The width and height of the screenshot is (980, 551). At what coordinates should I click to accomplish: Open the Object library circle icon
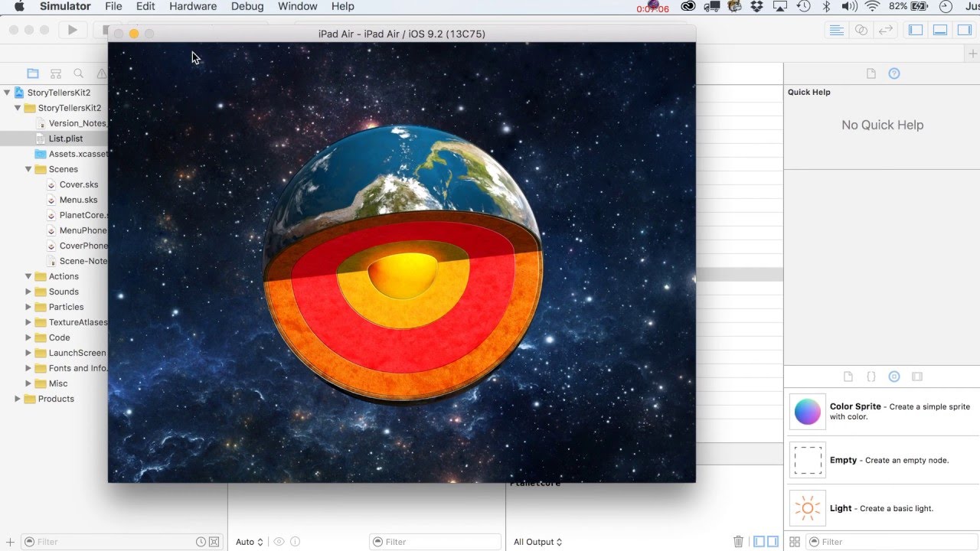click(893, 377)
